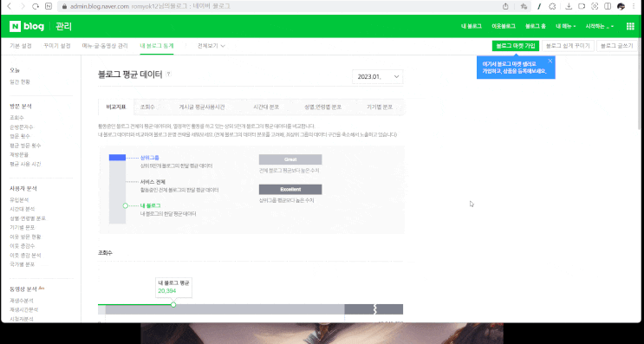Image resolution: width=644 pixels, height=344 pixels.
Task: Reload the page with the refresh icon
Action: tap(36, 6)
